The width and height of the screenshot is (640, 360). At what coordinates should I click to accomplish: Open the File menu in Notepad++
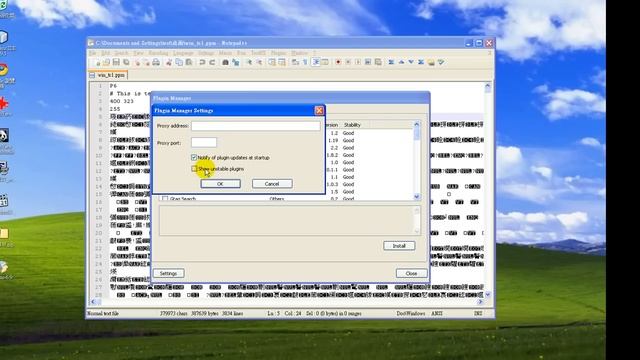[x=93, y=53]
